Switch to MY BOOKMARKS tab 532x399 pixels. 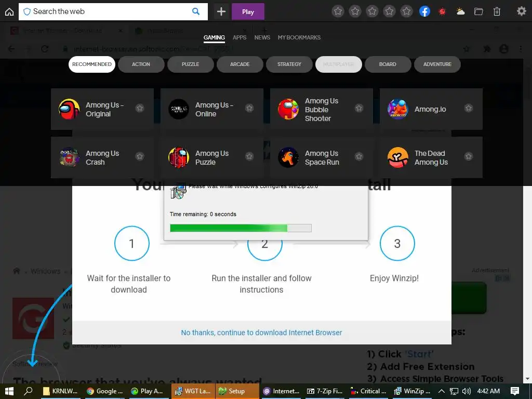tap(299, 37)
